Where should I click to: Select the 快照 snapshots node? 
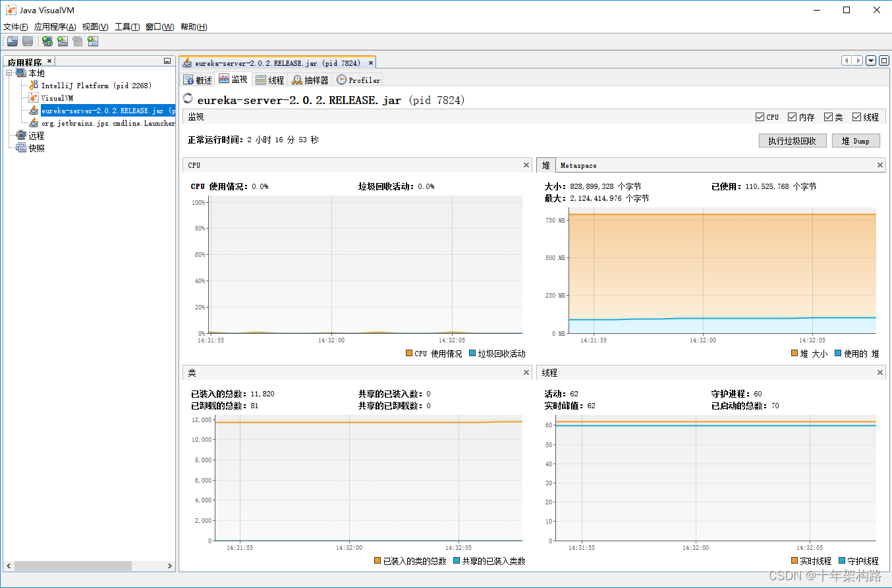coord(36,148)
